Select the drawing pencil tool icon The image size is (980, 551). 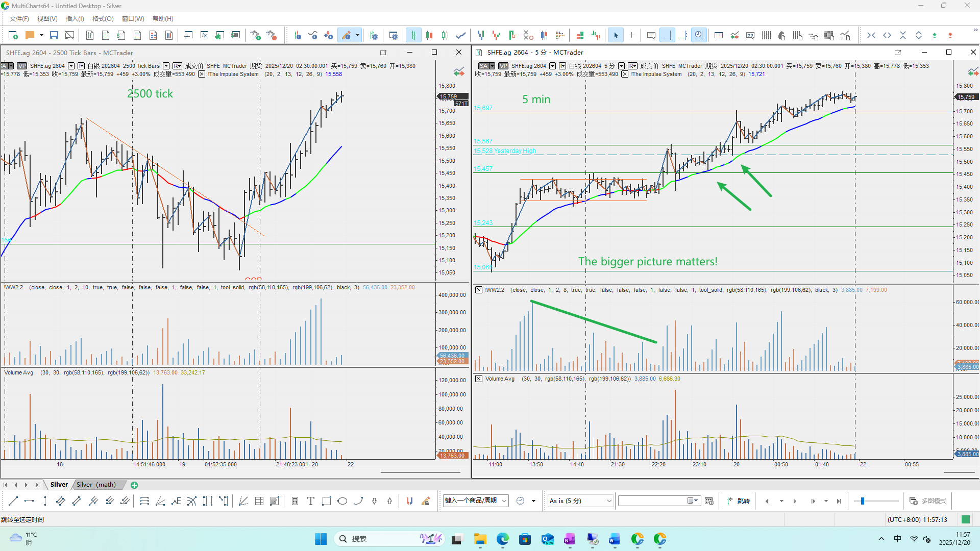[x=346, y=35]
